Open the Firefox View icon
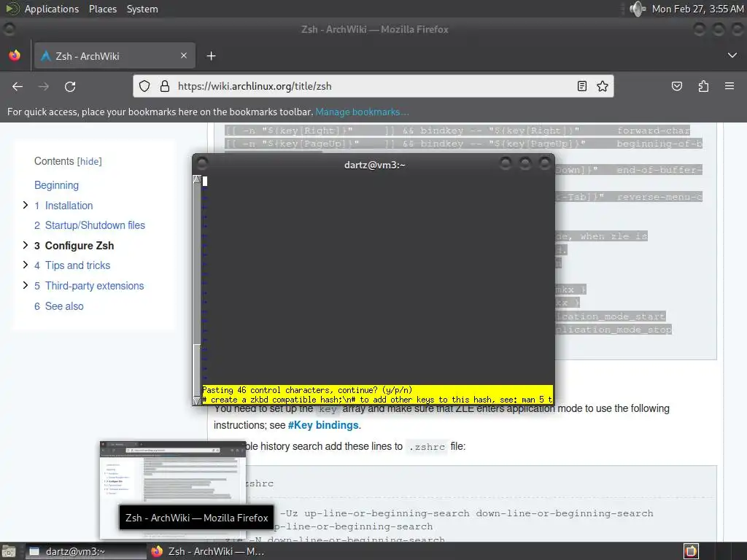 coord(15,55)
